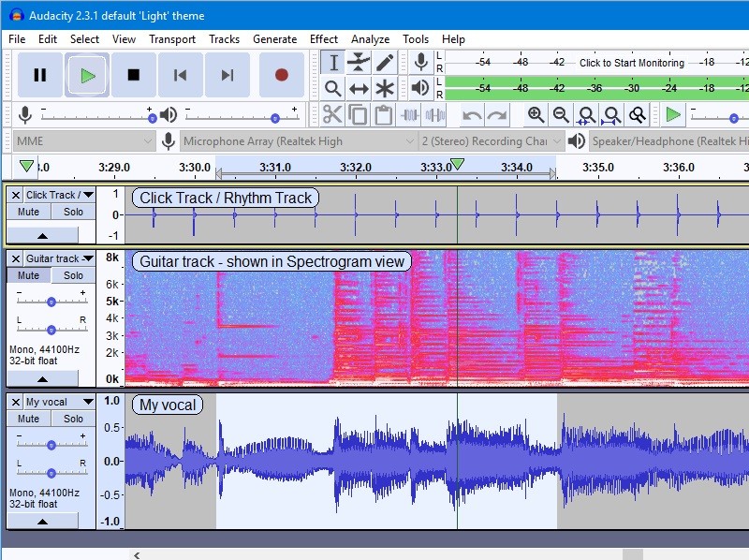The image size is (749, 560).
Task: Close the My vocal track with its X
Action: tap(16, 402)
